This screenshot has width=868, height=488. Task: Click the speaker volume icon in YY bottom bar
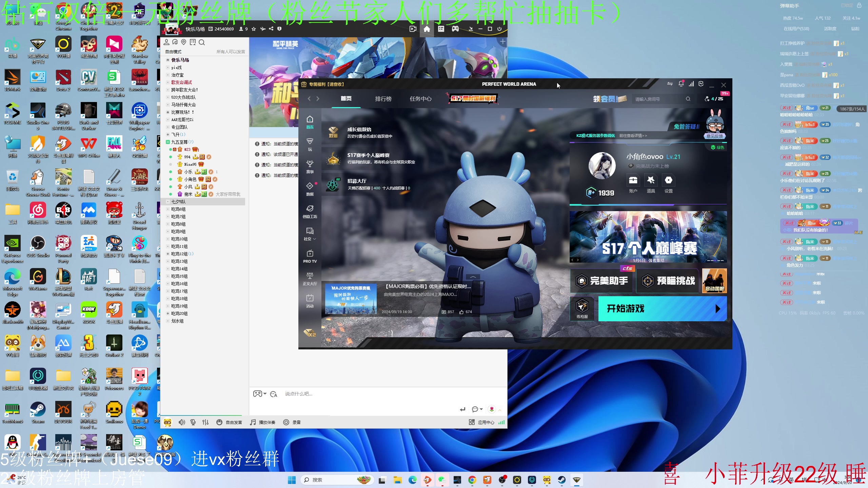pyautogui.click(x=182, y=422)
